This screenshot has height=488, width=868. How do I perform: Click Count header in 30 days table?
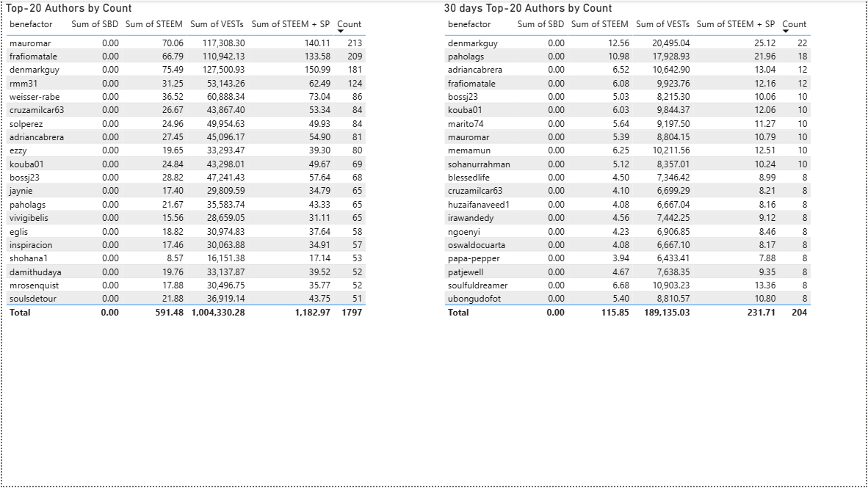click(795, 24)
